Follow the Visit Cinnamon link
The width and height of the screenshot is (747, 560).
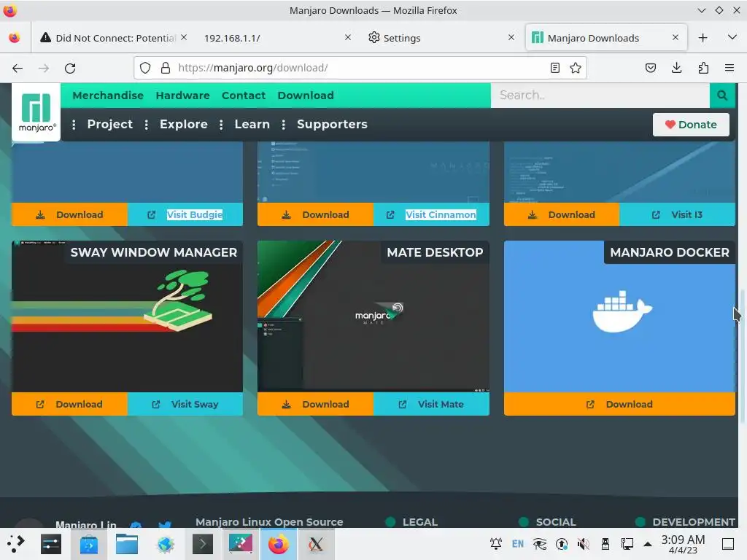pyautogui.click(x=432, y=215)
